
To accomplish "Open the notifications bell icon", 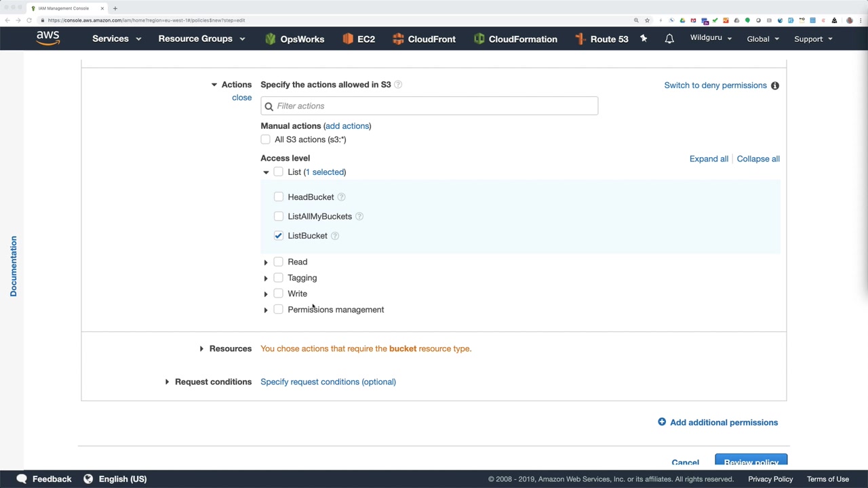I will (669, 39).
